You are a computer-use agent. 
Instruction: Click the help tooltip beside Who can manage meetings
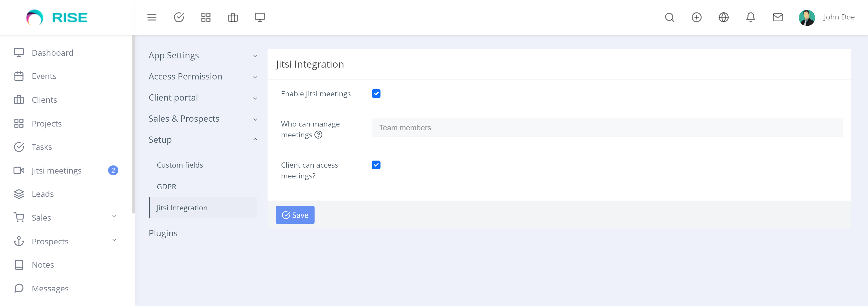coord(318,135)
